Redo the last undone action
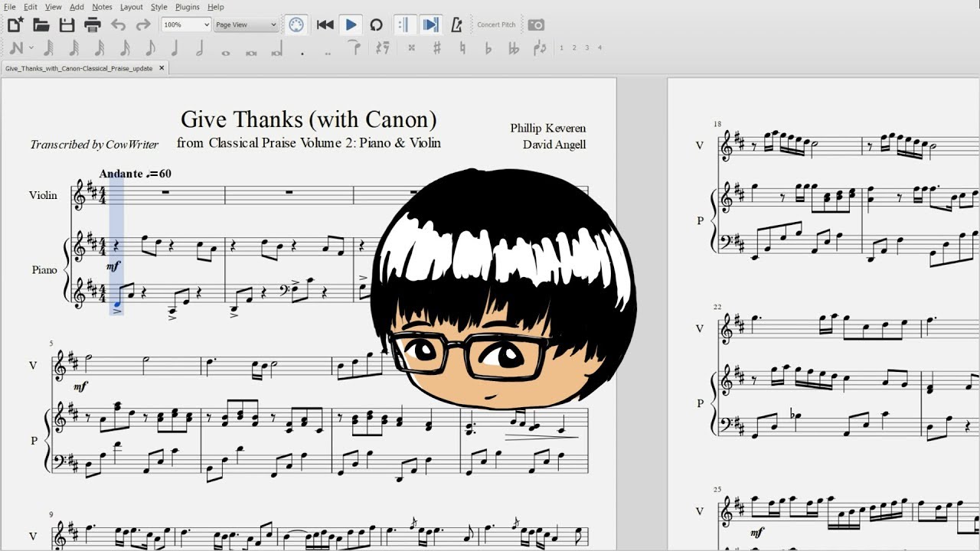The image size is (980, 551). coord(143,24)
